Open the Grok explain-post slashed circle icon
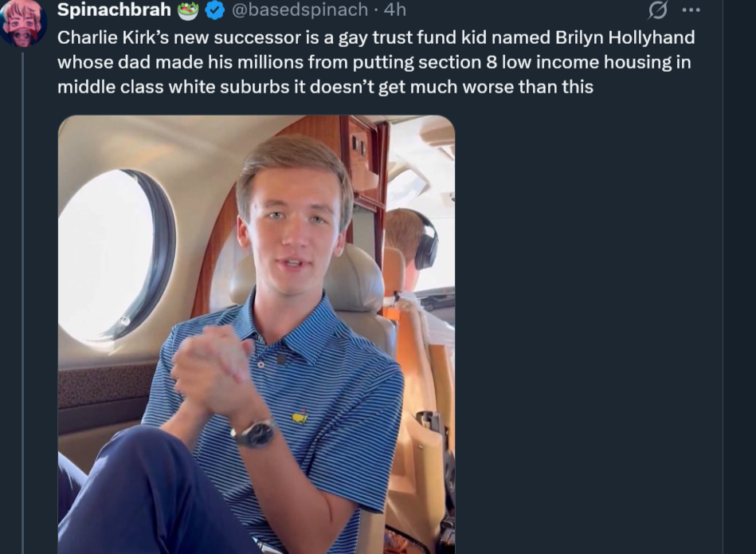 tap(657, 10)
